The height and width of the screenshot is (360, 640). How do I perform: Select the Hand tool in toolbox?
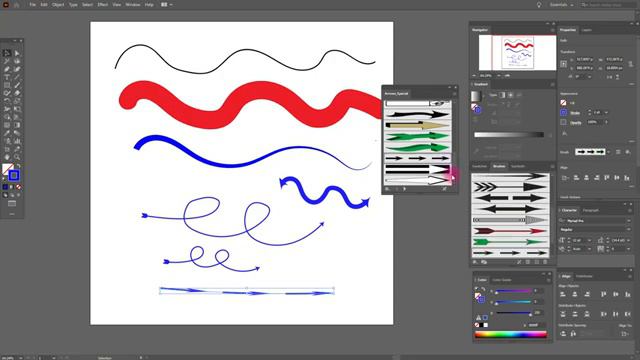coord(7,157)
